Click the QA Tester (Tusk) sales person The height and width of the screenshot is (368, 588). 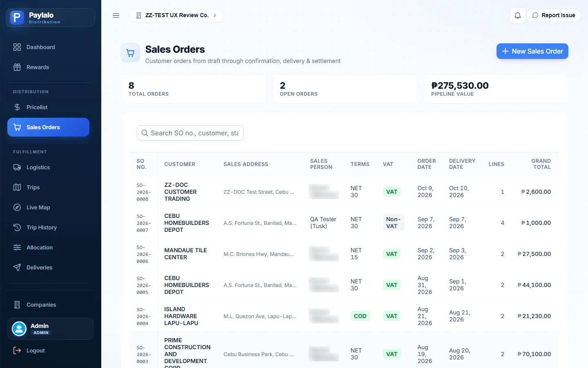coord(323,223)
